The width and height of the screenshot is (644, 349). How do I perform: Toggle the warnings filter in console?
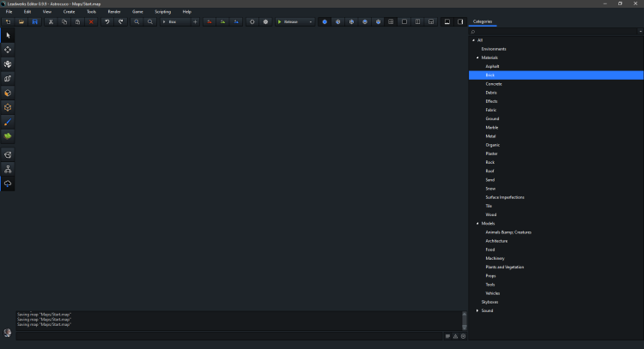(456, 336)
